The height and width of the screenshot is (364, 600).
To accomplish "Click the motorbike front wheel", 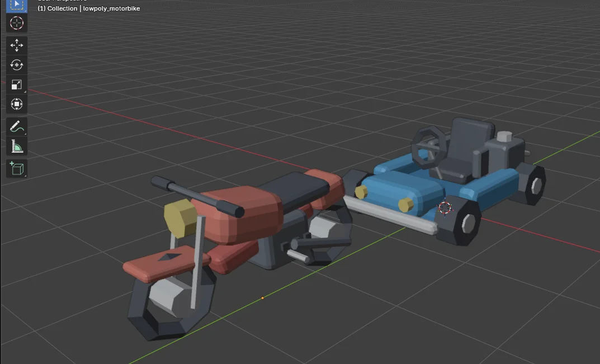I will coord(172,302).
